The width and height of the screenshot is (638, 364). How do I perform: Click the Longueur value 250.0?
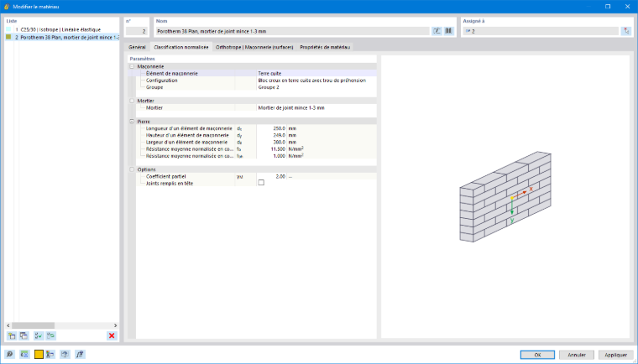point(272,128)
